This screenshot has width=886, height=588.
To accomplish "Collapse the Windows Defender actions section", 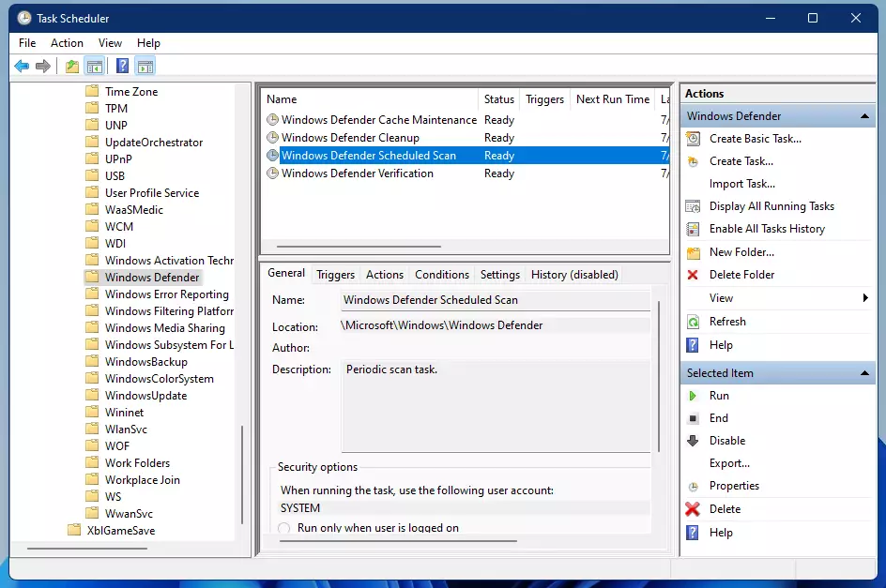I will coord(864,116).
